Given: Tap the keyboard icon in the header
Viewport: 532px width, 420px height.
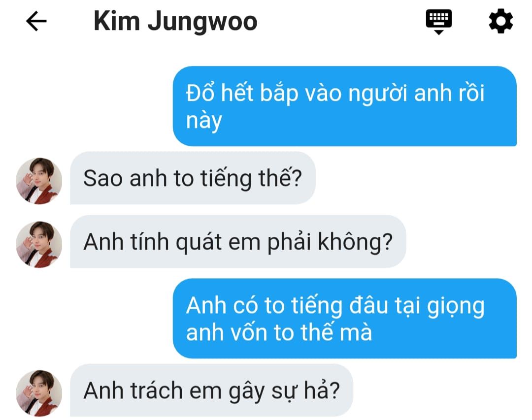Looking at the screenshot, I should [439, 22].
